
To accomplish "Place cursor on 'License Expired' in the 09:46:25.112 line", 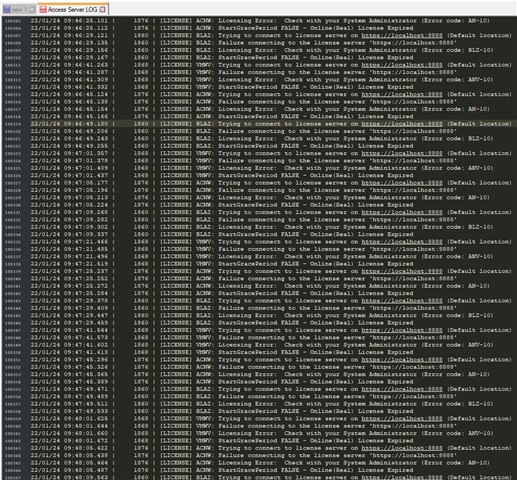I will click(x=386, y=28).
